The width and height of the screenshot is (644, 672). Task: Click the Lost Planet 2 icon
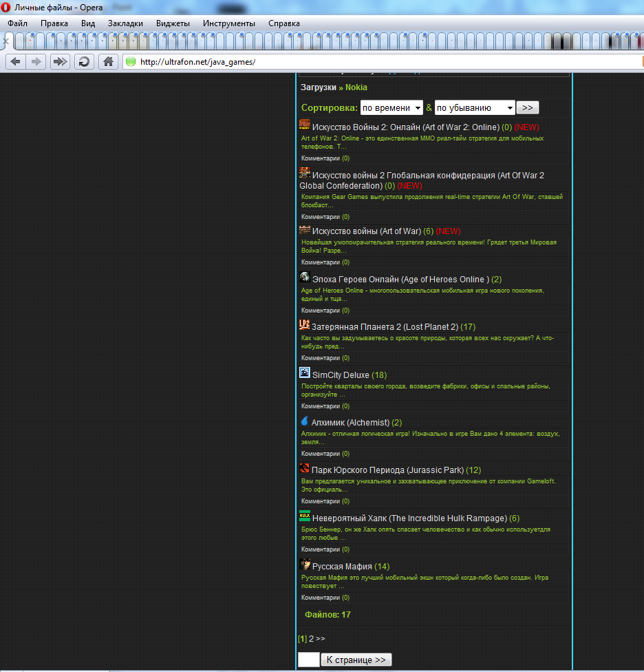tap(305, 325)
